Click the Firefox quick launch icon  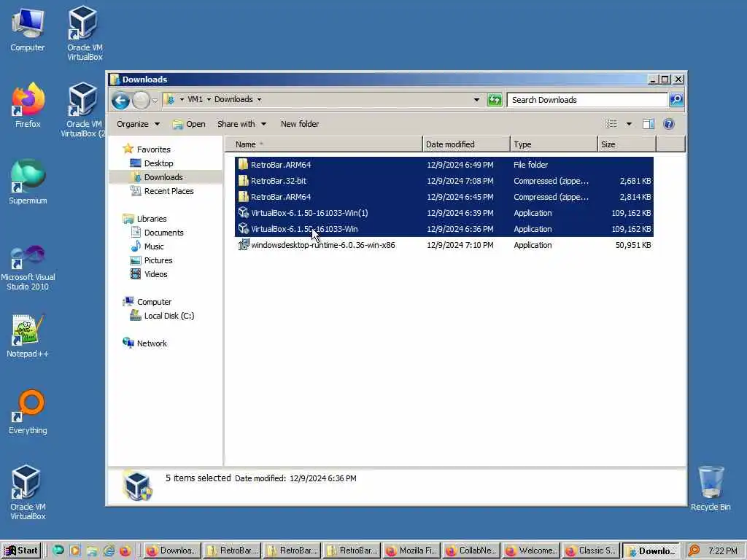[x=125, y=551]
